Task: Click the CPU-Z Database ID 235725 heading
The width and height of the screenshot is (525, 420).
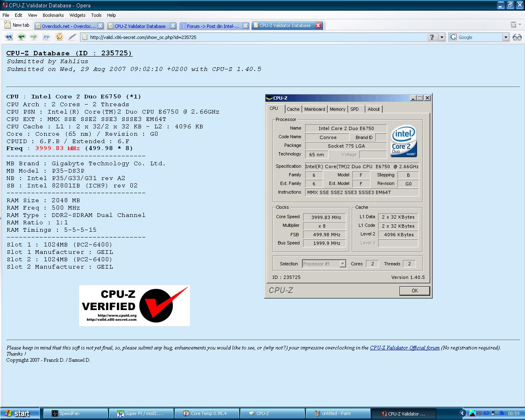Action: [x=69, y=53]
